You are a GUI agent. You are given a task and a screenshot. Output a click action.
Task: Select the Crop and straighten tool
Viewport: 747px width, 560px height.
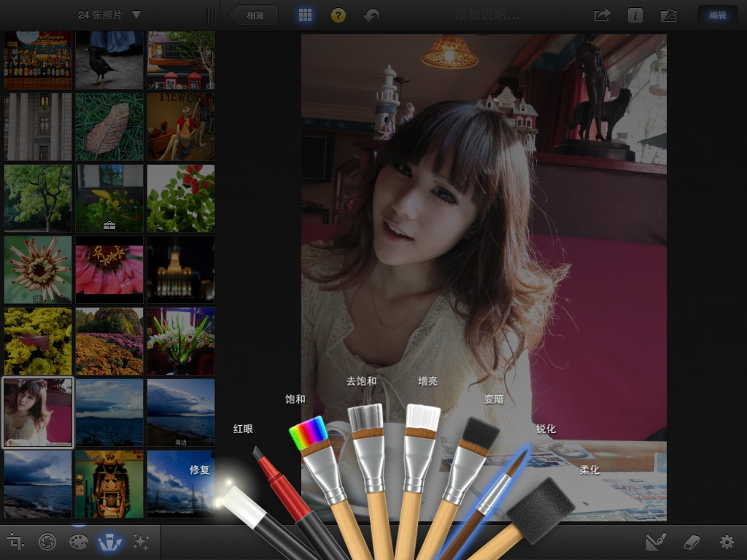pyautogui.click(x=15, y=542)
